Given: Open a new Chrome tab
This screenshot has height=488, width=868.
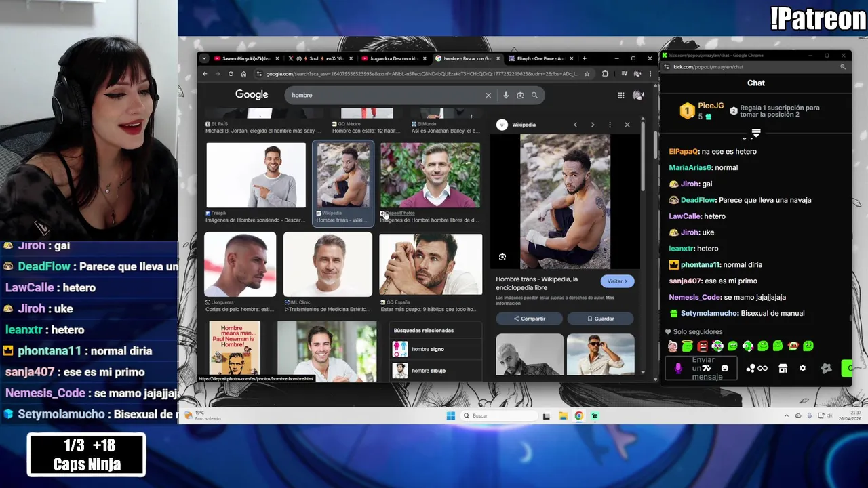Looking at the screenshot, I should (585, 58).
